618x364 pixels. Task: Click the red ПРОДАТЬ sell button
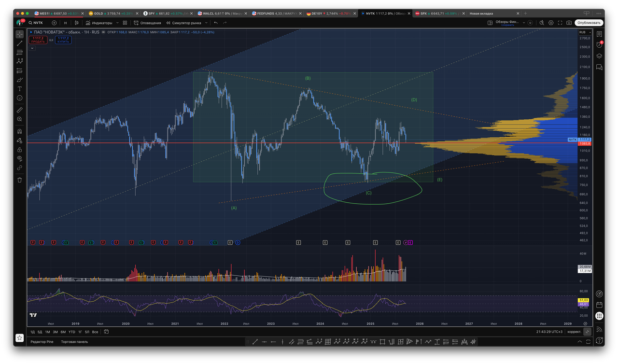click(38, 40)
